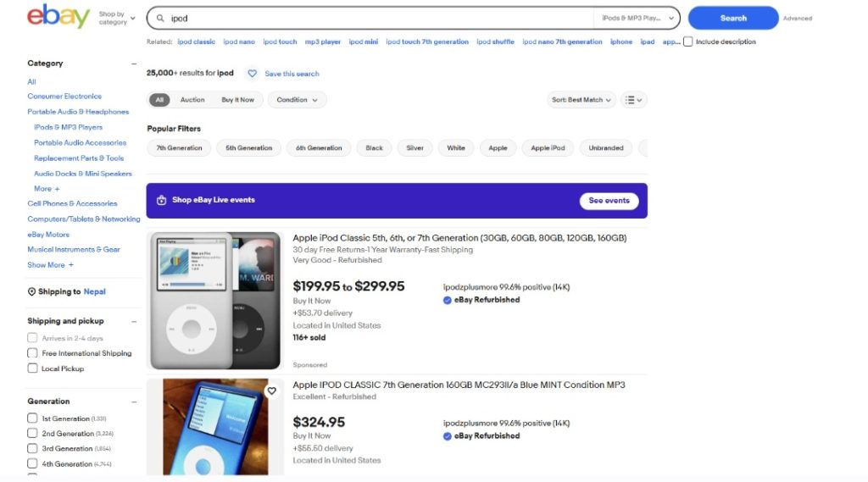This screenshot has height=482, width=868.
Task: Open the Sort: Best Match dropdown
Action: (x=581, y=100)
